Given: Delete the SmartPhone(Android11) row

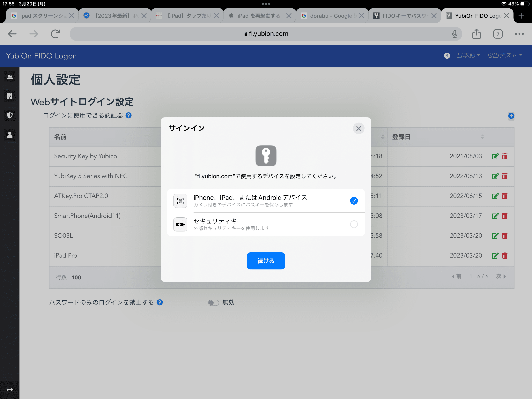Looking at the screenshot, I should [x=505, y=216].
